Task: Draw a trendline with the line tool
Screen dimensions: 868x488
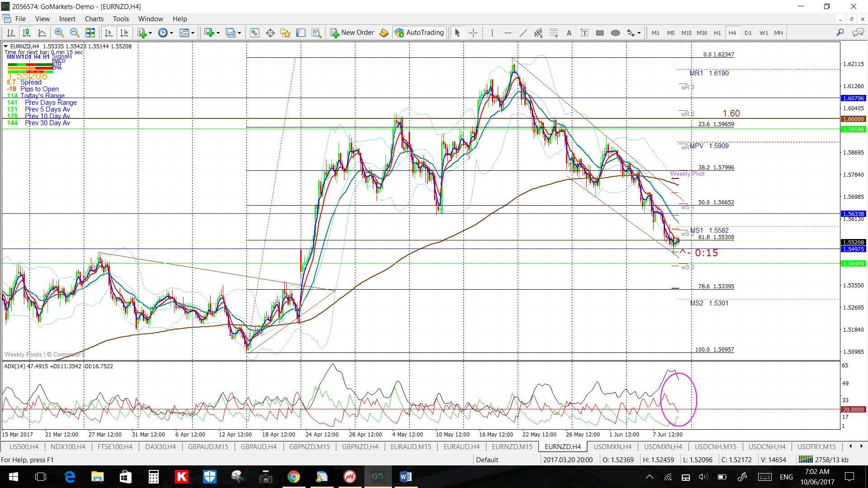Action: pyautogui.click(x=523, y=33)
